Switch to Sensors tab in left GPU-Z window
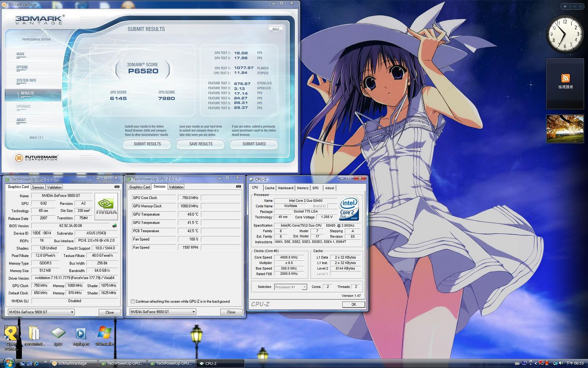Image resolution: width=588 pixels, height=368 pixels. click(38, 187)
